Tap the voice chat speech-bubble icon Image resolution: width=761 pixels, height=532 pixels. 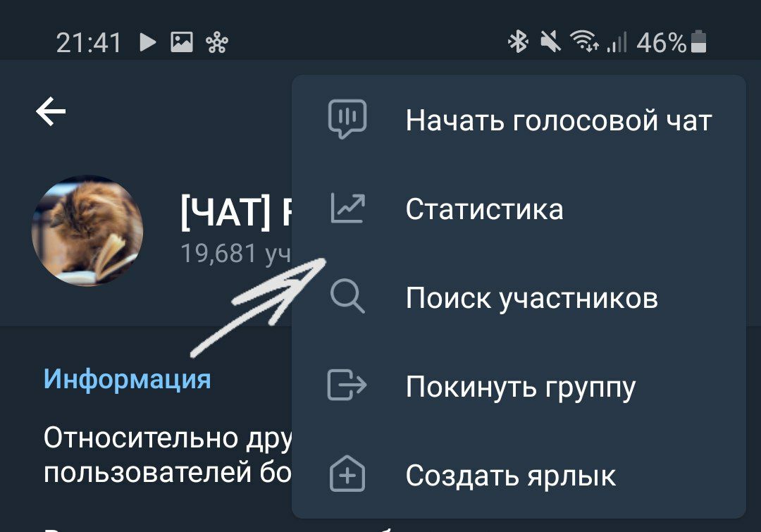point(347,119)
